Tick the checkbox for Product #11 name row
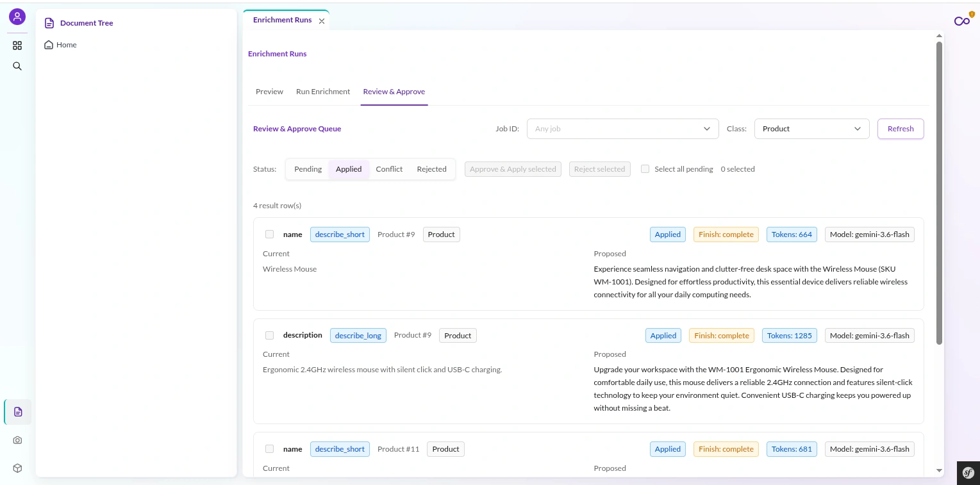The height and width of the screenshot is (485, 980). [x=269, y=449]
